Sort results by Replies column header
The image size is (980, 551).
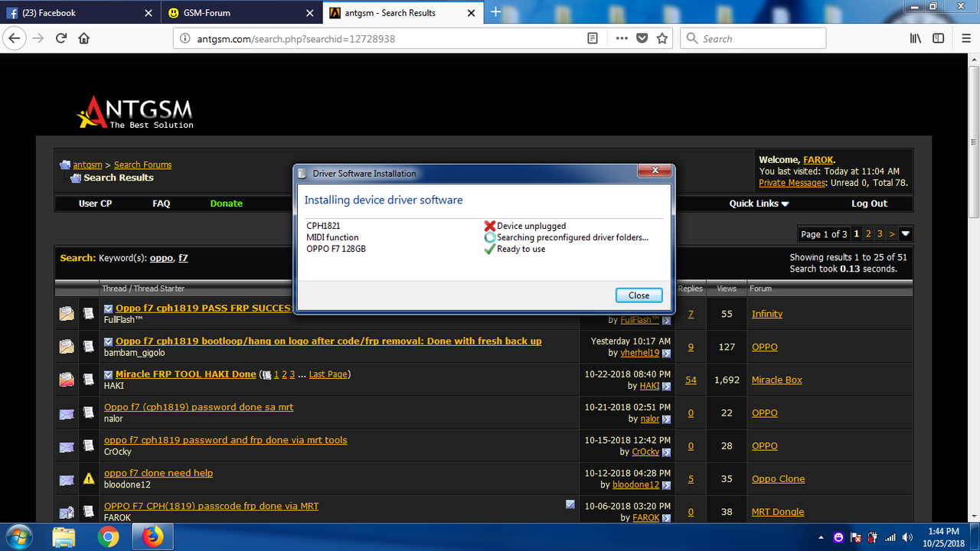click(691, 289)
